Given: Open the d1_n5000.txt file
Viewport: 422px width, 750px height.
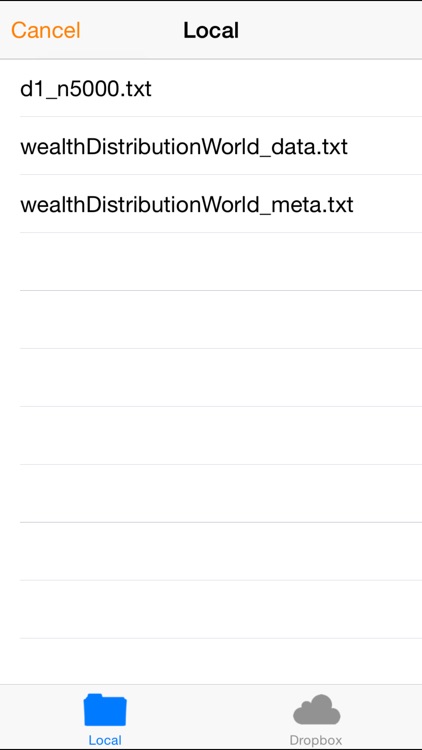Looking at the screenshot, I should click(211, 88).
